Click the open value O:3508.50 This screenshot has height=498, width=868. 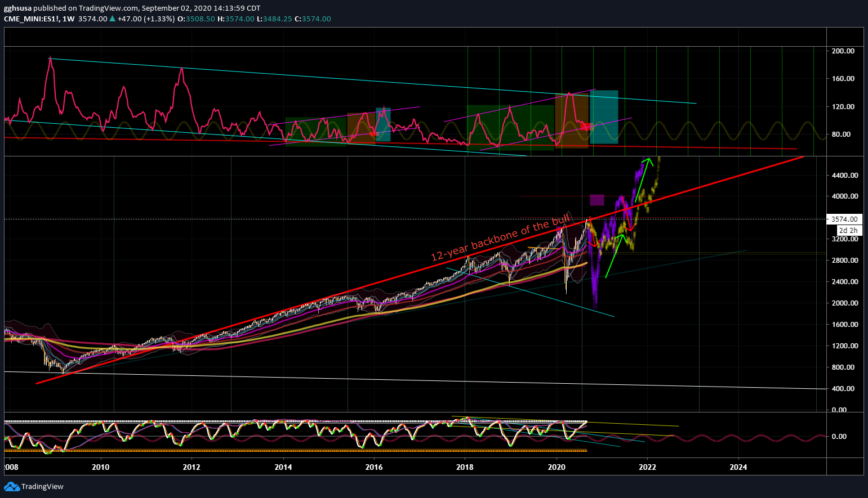pos(197,19)
